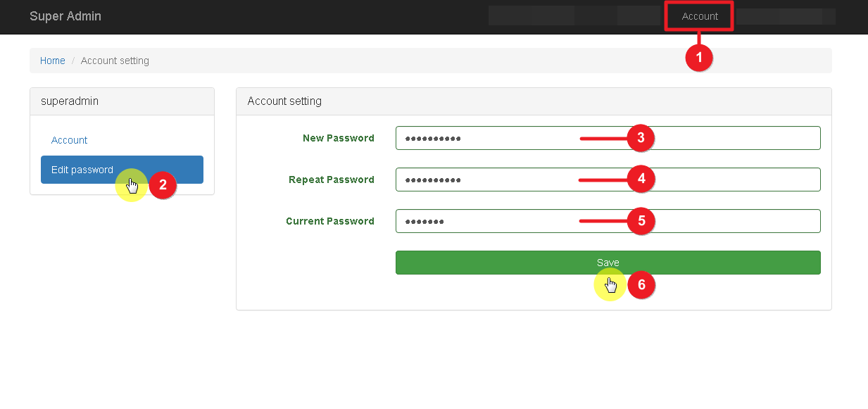The image size is (868, 409).
Task: Click the Repeat Password field label
Action: click(x=331, y=180)
